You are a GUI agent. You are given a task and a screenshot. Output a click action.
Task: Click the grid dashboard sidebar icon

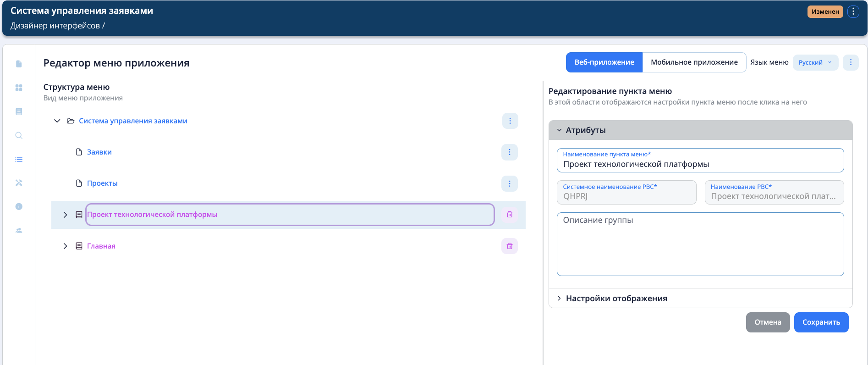19,88
